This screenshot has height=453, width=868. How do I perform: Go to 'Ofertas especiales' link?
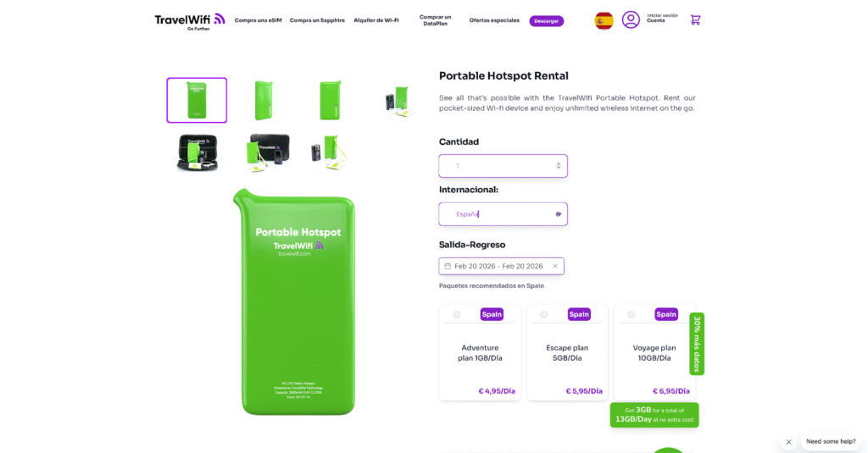click(494, 20)
